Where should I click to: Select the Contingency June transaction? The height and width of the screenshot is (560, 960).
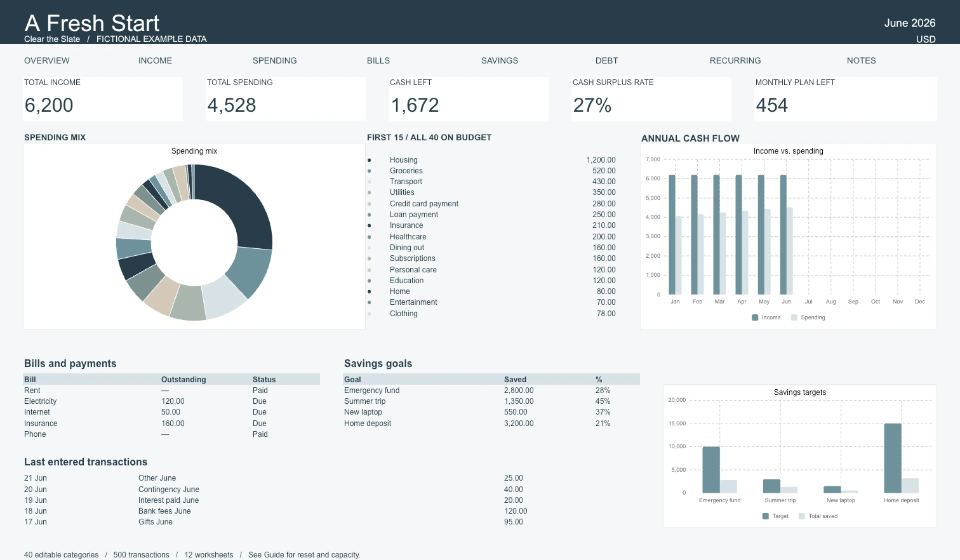pyautogui.click(x=169, y=490)
